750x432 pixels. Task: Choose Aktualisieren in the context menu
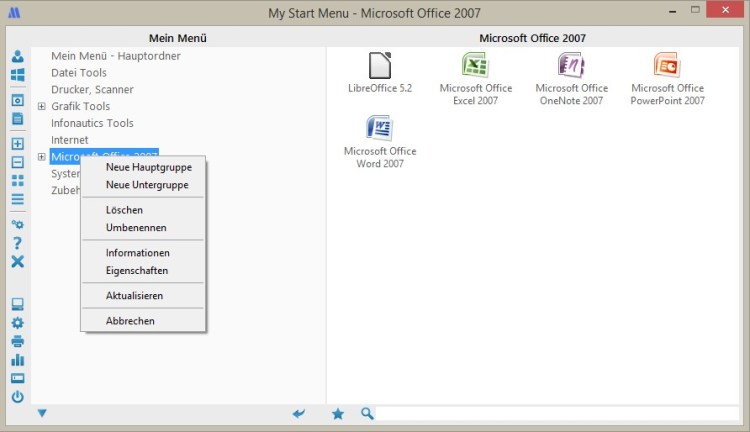click(x=134, y=296)
